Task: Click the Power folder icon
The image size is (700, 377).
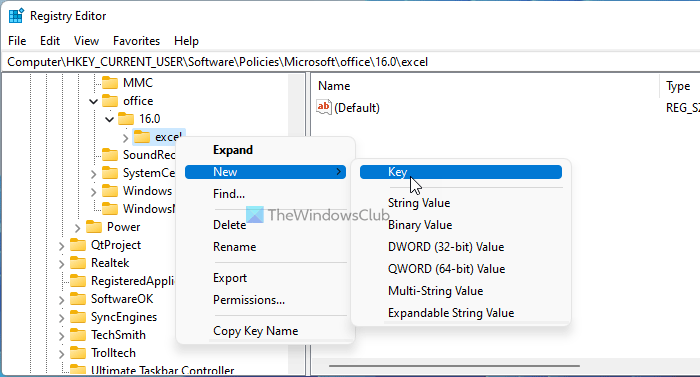Action: (94, 227)
